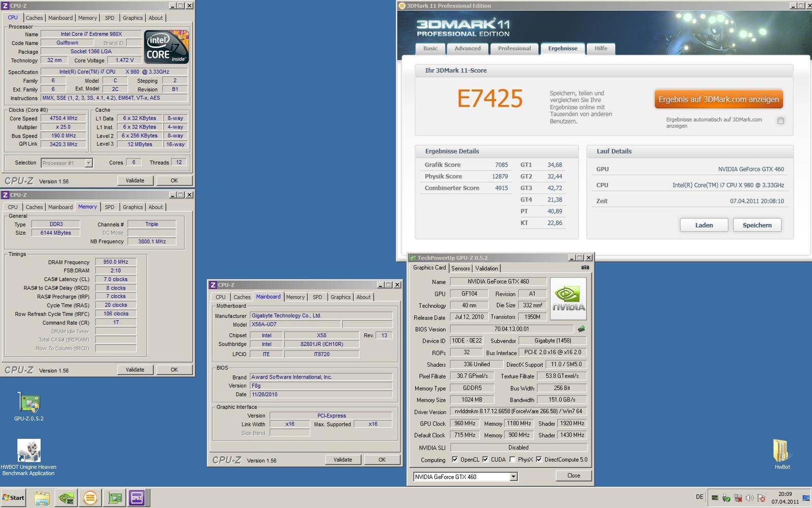This screenshot has height=508, width=812.
Task: Click the 3DMark 11 title bar icon
Action: tap(402, 6)
